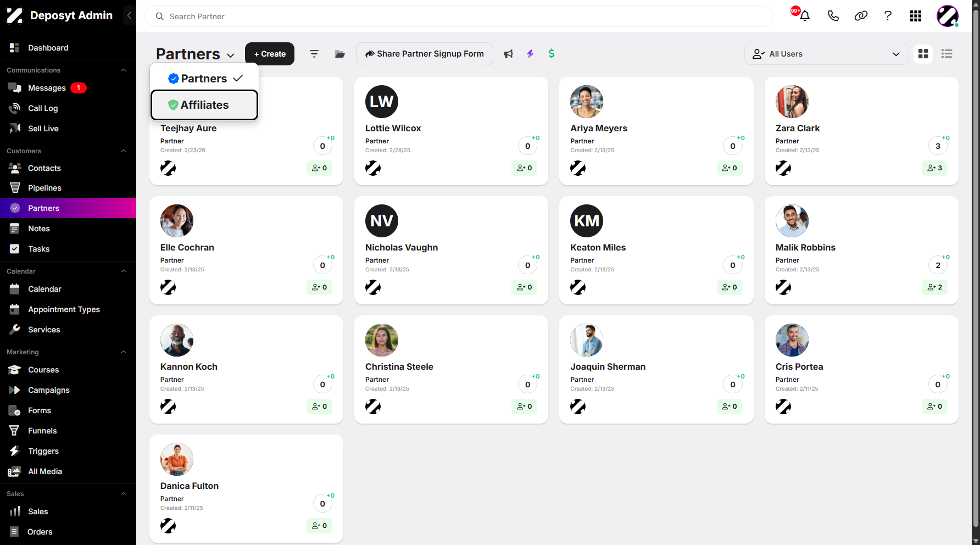Screen dimensions: 980x545
Task: Collapse the Marketing section
Action: coord(124,352)
